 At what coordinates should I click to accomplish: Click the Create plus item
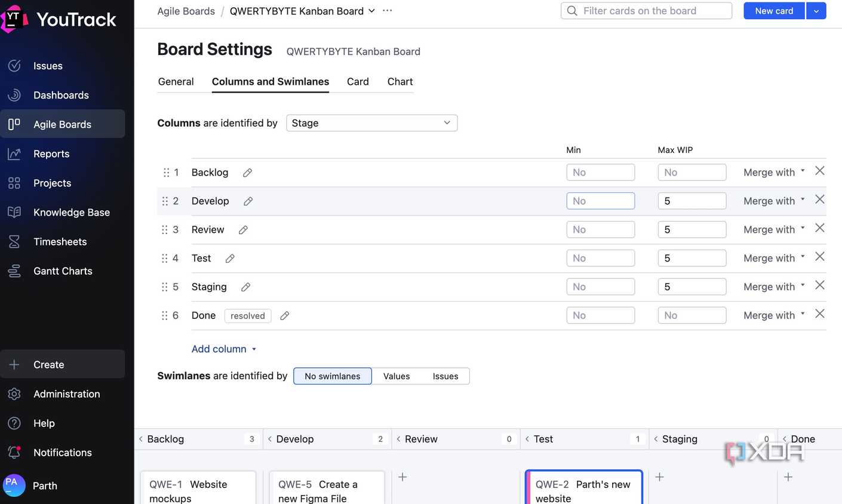point(62,364)
